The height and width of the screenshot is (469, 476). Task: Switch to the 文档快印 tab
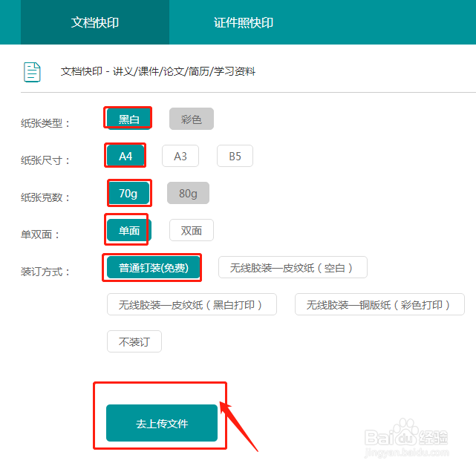[x=95, y=22]
